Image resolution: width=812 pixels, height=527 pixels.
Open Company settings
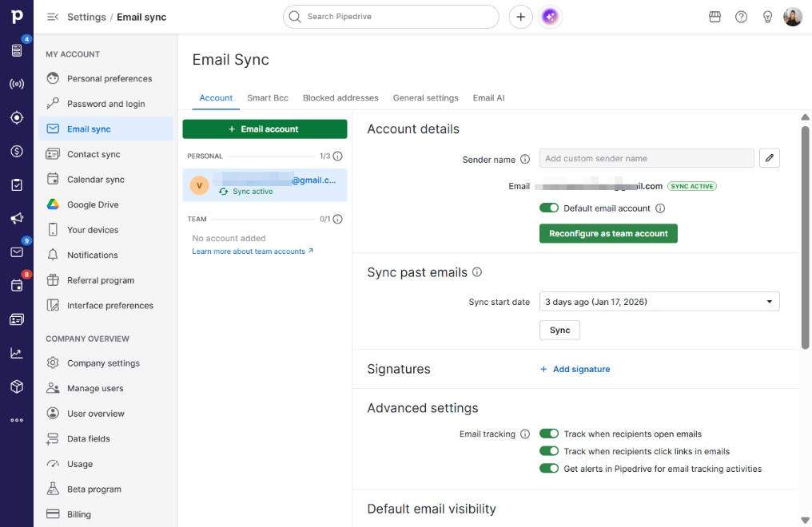105,363
